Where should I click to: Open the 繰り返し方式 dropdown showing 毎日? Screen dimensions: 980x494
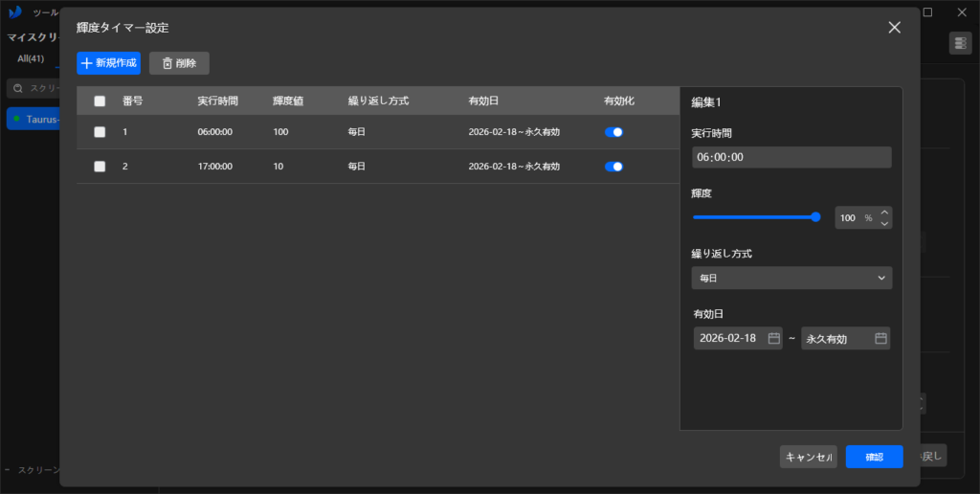(x=791, y=278)
